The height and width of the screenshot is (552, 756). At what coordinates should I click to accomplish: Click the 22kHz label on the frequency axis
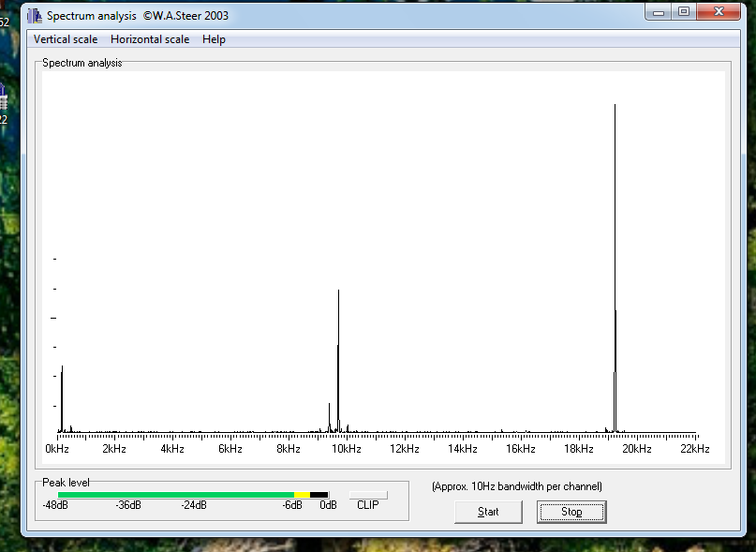coord(694,449)
